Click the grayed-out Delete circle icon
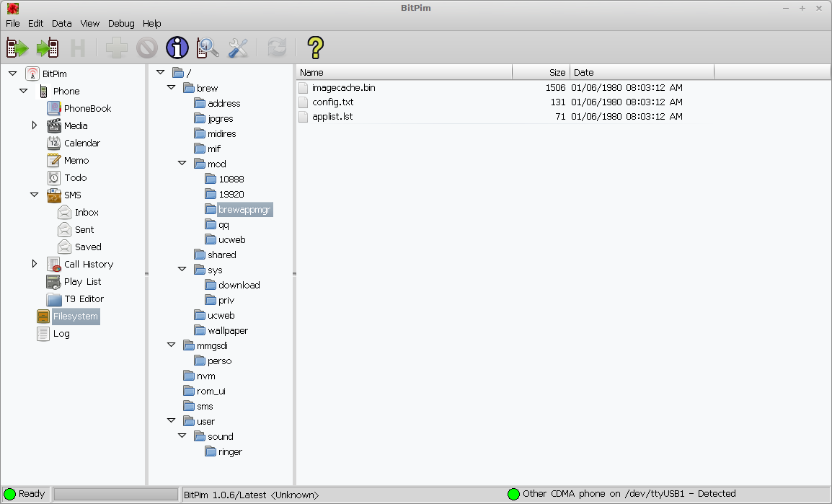 [x=147, y=48]
